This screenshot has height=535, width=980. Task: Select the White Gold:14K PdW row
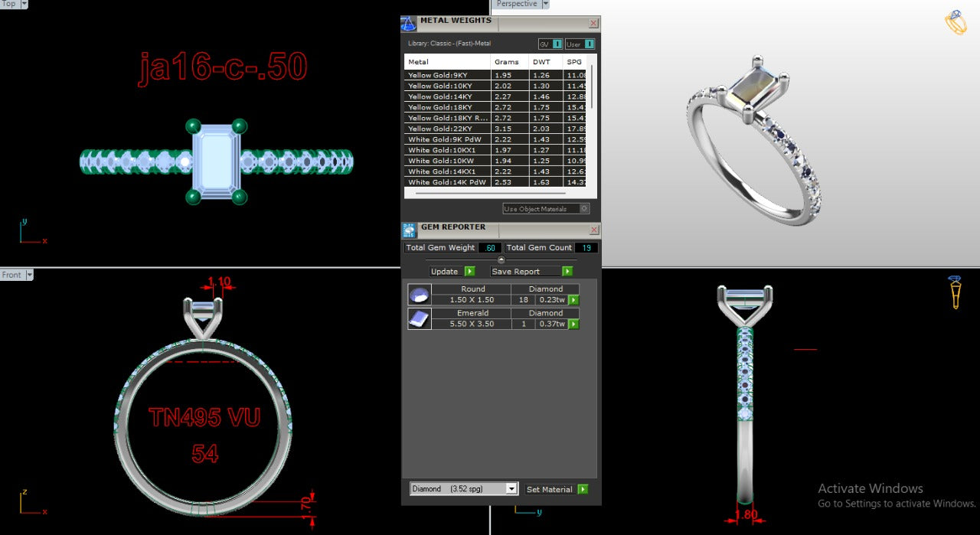click(x=495, y=182)
